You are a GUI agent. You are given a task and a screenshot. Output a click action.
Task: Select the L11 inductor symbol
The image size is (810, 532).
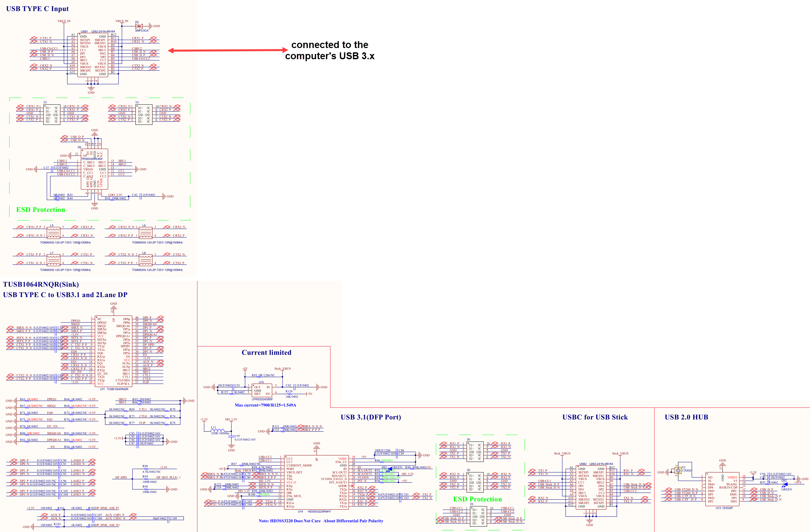coord(217,430)
